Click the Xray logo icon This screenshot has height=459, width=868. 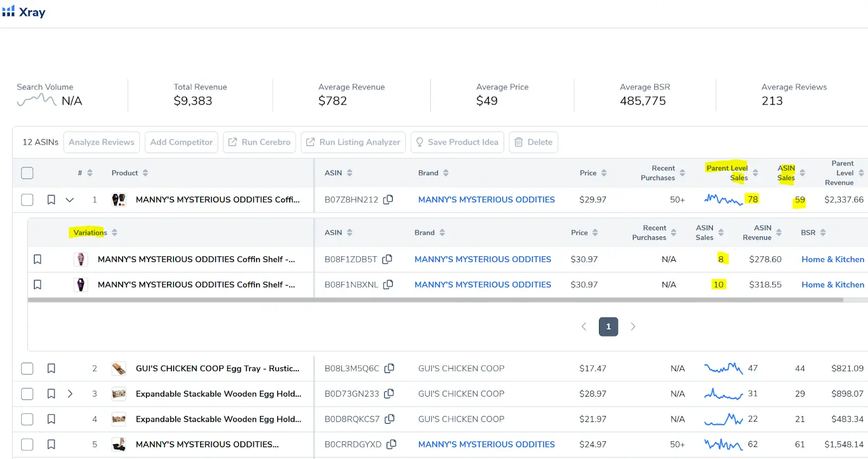click(x=8, y=11)
